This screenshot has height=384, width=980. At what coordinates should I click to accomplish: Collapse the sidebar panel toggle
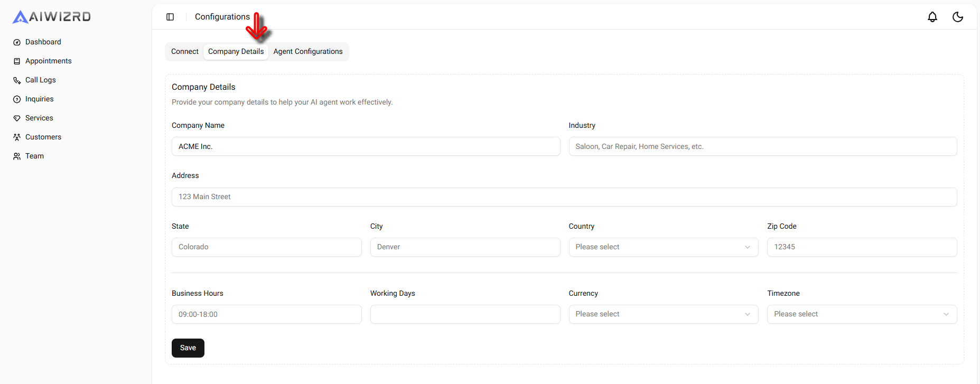[x=170, y=17]
